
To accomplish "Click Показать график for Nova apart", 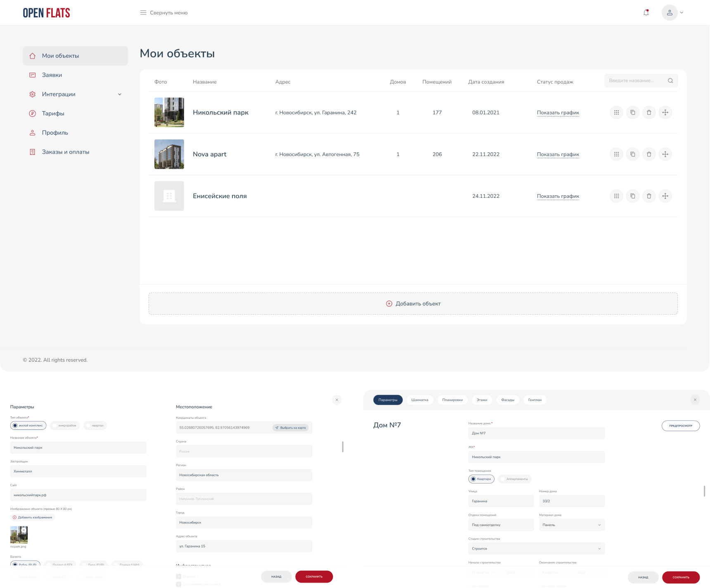I will 558,154.
